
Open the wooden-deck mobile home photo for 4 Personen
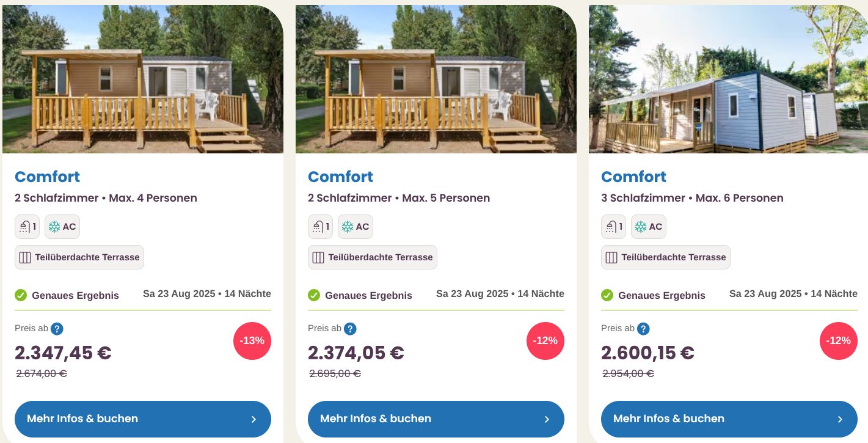tap(143, 79)
